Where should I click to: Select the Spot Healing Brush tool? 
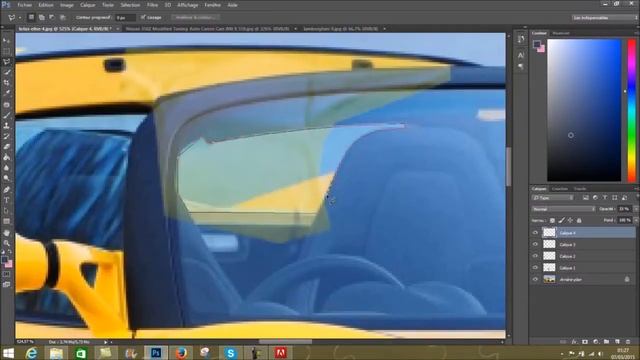pos(7,105)
